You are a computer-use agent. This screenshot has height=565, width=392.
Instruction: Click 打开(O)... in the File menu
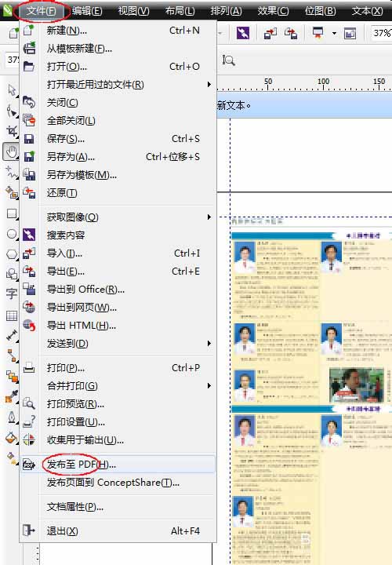pos(118,66)
